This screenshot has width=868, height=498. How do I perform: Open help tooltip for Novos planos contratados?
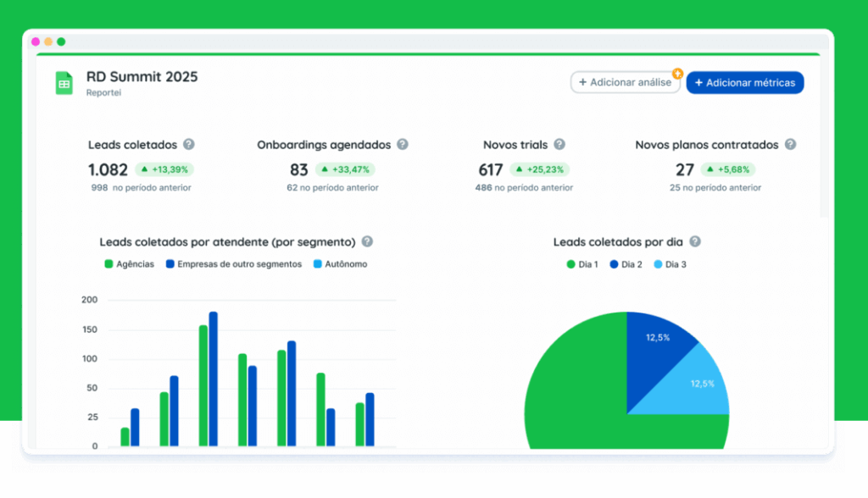(788, 144)
